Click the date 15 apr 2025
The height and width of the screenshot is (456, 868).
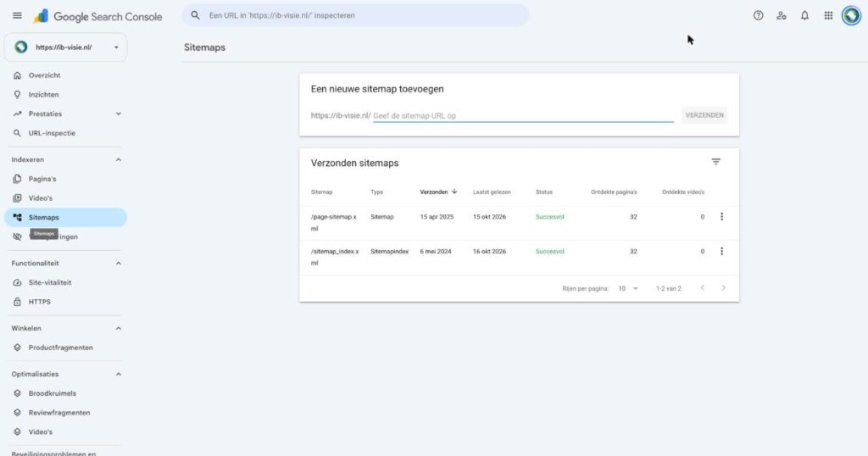(x=437, y=217)
